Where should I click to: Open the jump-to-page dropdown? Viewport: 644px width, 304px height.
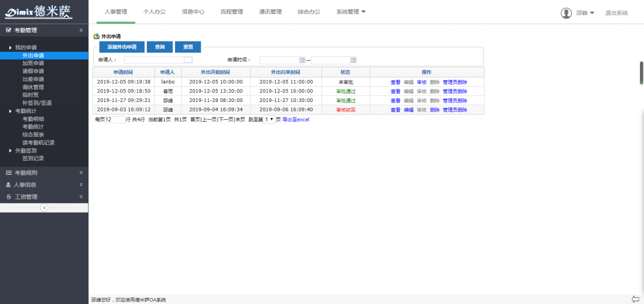click(x=269, y=120)
